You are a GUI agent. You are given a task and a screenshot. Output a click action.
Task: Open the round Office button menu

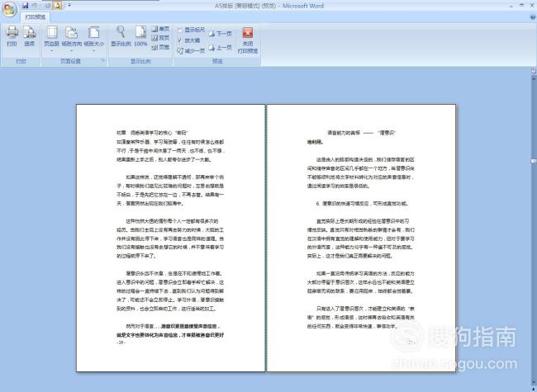click(10, 9)
